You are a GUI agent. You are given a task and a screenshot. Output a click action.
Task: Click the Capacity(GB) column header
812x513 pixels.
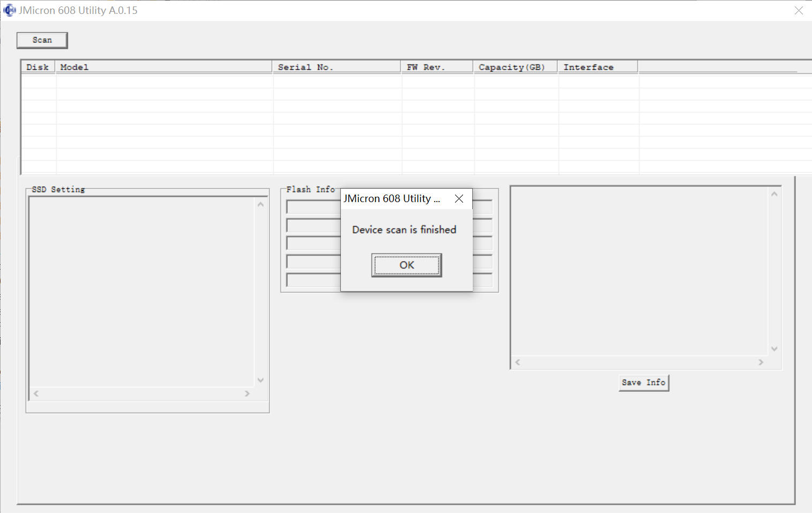pos(516,67)
